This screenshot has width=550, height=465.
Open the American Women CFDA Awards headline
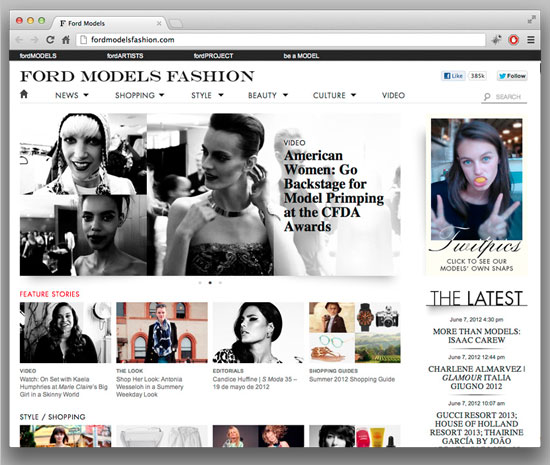334,191
